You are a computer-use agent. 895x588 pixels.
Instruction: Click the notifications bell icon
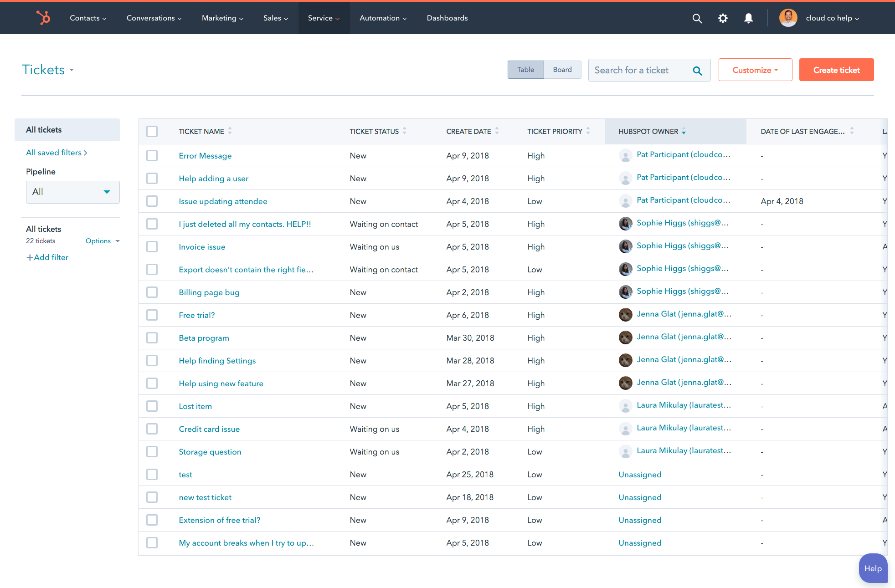(748, 18)
